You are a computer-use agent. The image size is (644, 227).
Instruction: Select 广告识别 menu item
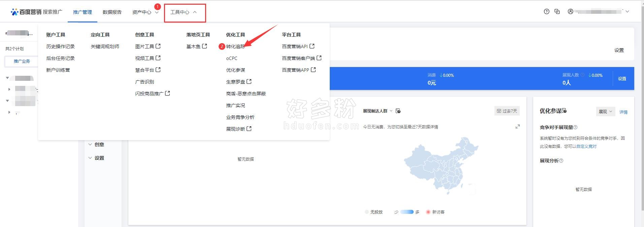tap(144, 82)
